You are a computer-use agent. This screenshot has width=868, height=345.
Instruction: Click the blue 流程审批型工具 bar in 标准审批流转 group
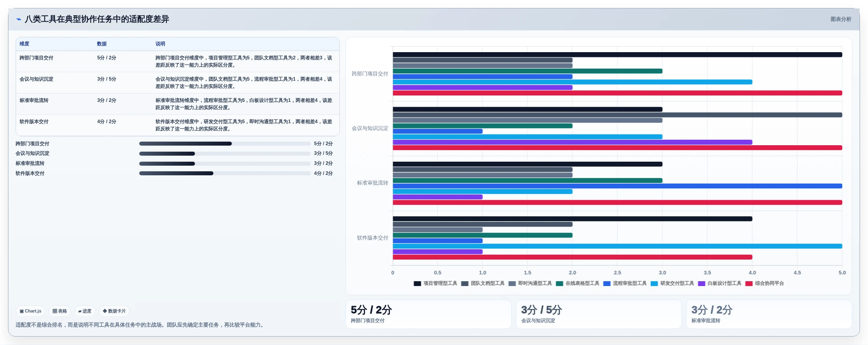click(x=617, y=186)
